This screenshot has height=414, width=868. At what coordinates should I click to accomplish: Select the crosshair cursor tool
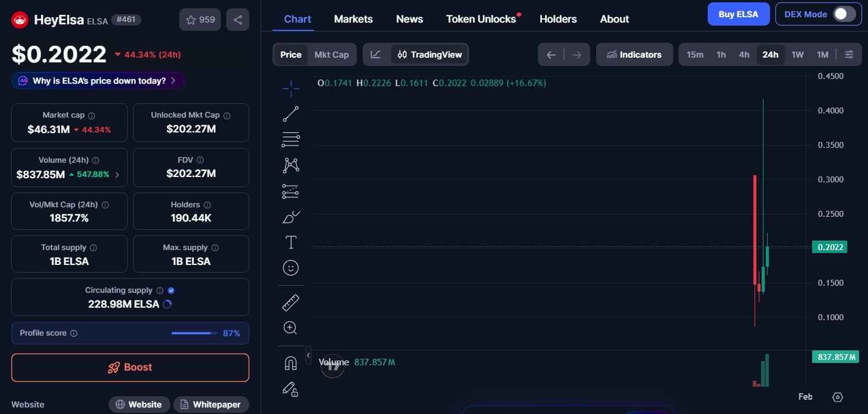pos(291,88)
